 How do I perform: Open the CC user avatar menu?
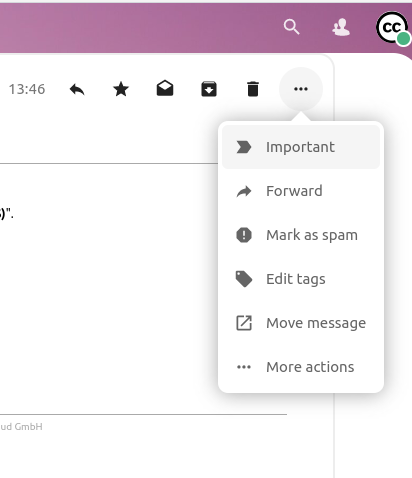pos(392,28)
